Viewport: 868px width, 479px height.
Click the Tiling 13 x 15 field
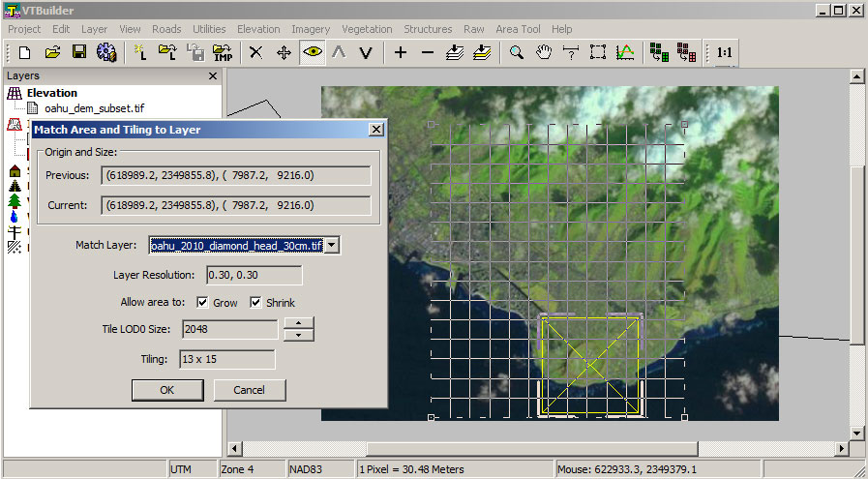(x=227, y=359)
